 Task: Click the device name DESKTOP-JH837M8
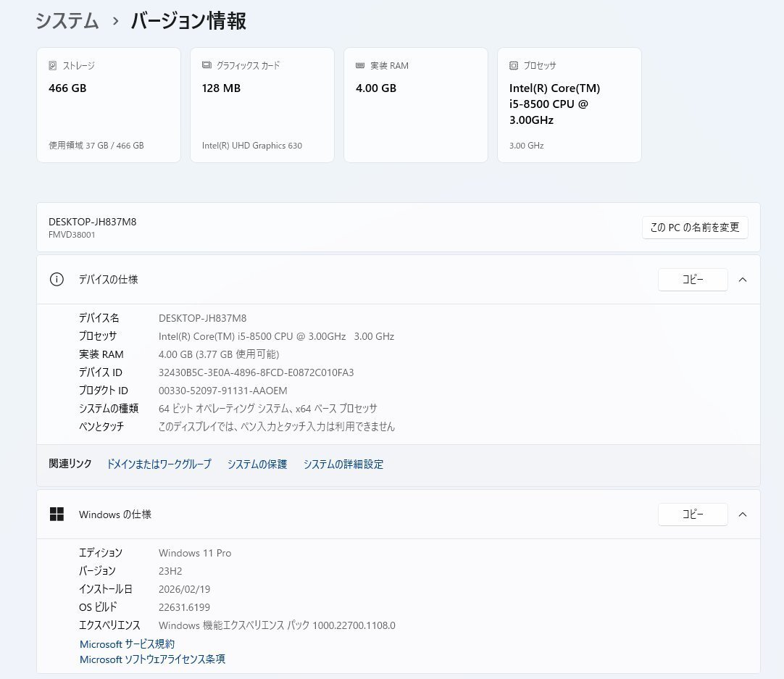tap(93, 222)
